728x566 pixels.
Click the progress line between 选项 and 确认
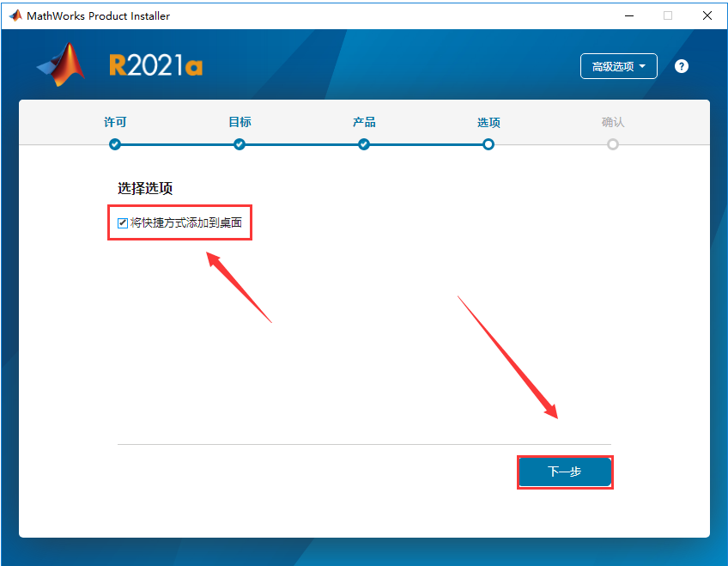[550, 144]
